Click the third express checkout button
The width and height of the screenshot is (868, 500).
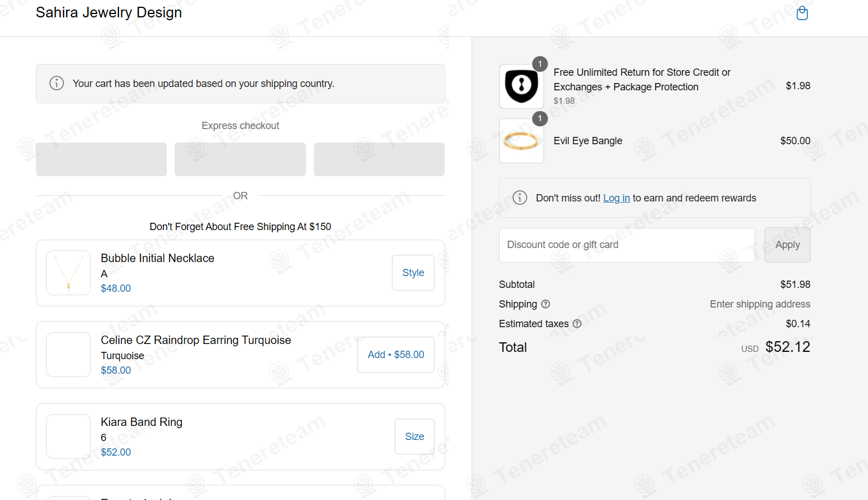(379, 159)
